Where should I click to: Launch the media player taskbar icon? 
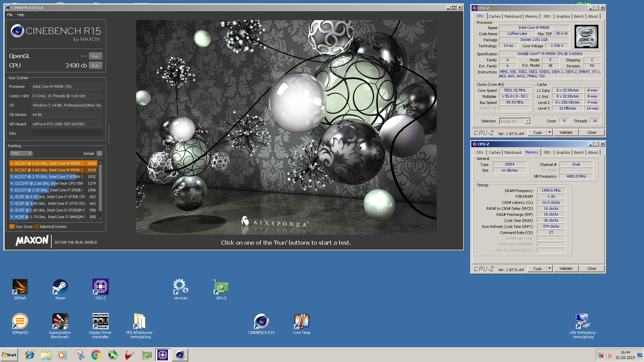click(x=62, y=355)
